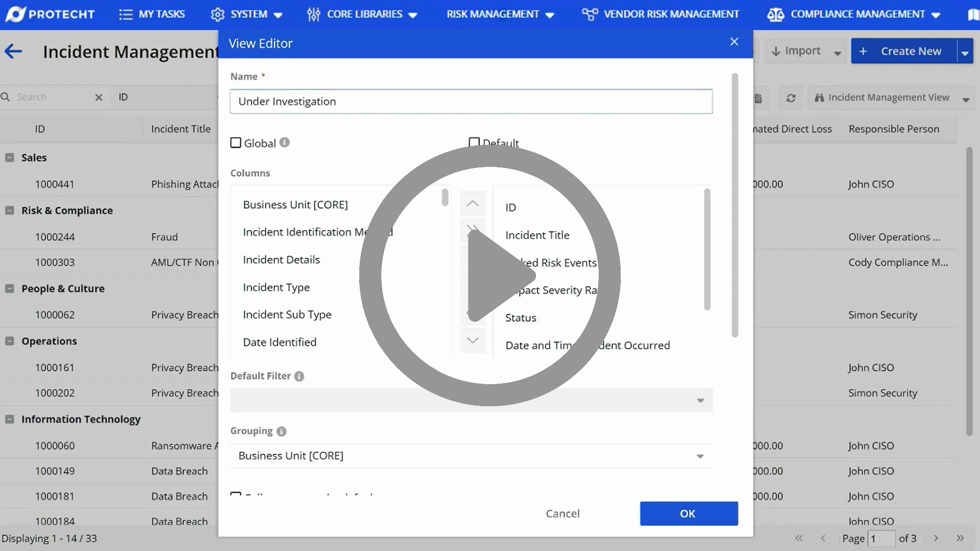Click the document icon next to the refresh button

tap(758, 97)
